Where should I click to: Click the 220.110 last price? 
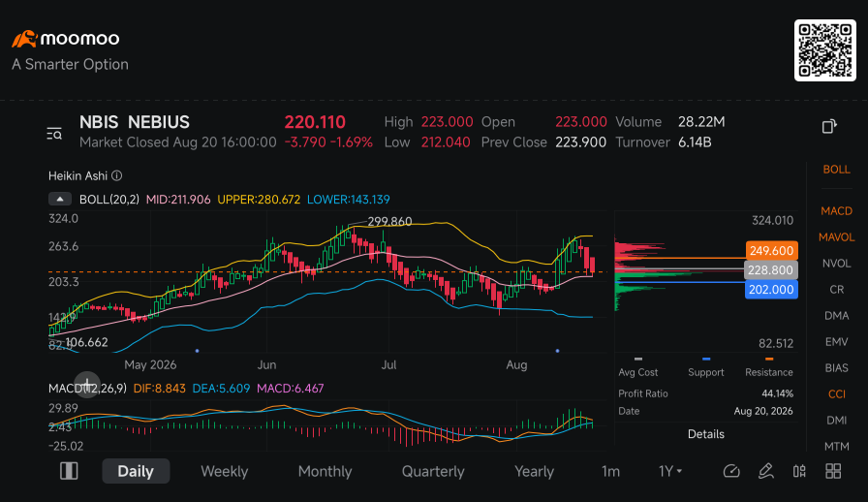(x=315, y=122)
